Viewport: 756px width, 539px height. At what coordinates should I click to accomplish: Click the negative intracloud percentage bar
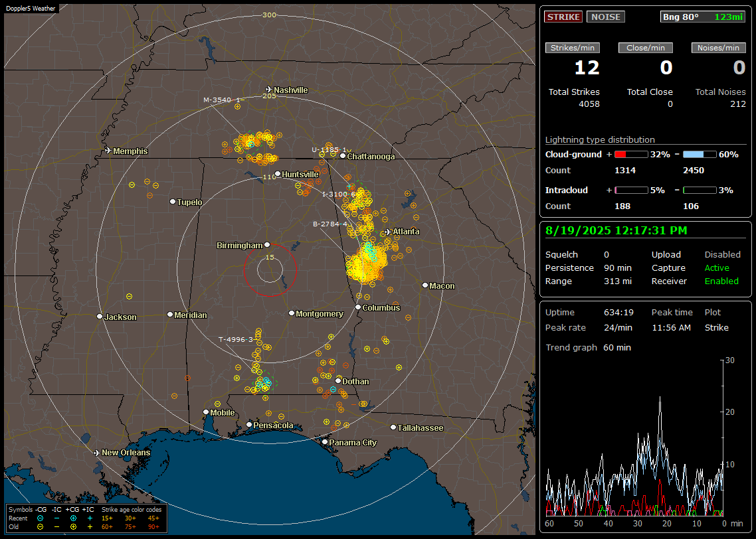(700, 191)
